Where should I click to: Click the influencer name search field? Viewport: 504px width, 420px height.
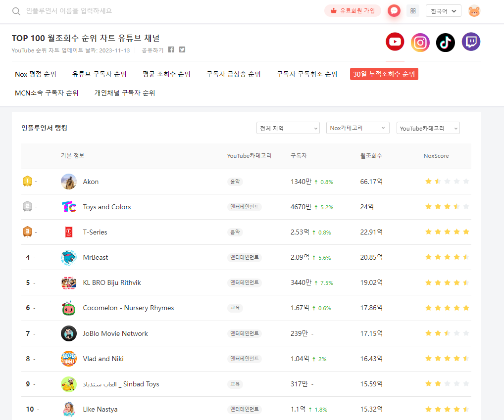click(69, 11)
